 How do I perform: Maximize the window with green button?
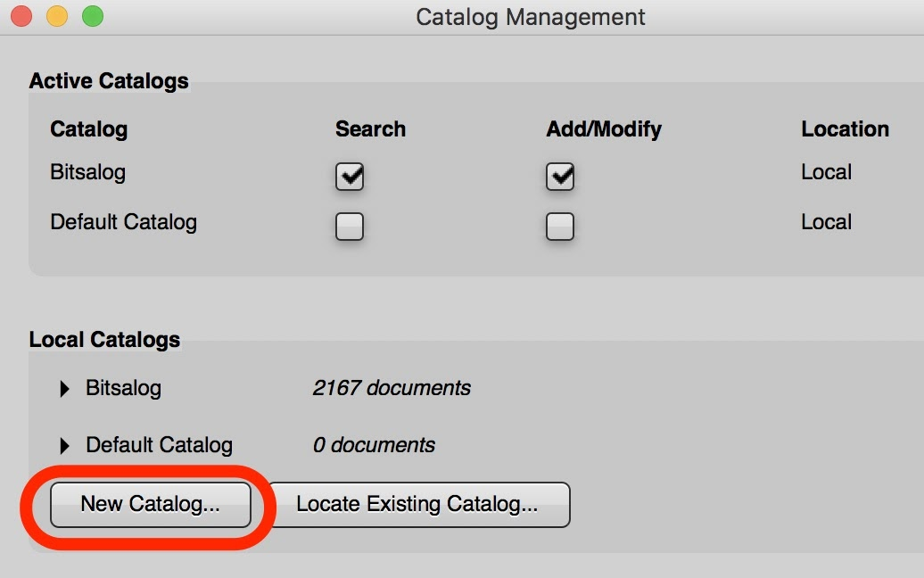click(x=93, y=16)
